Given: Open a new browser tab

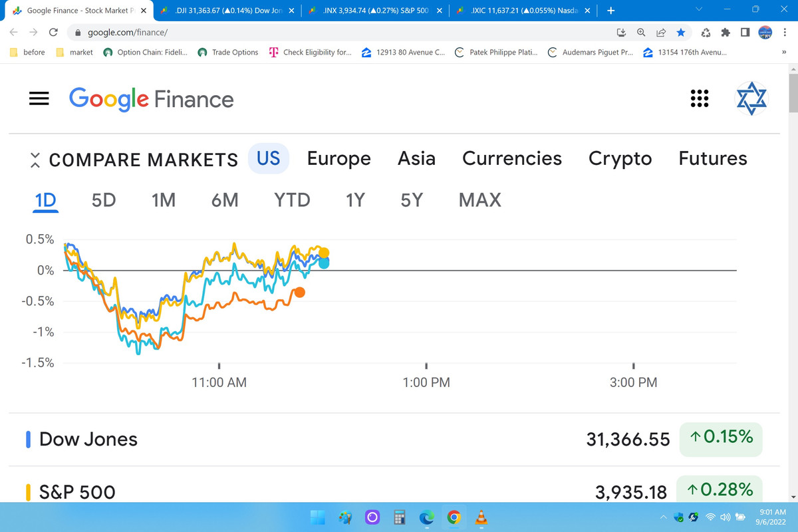Looking at the screenshot, I should [x=611, y=11].
